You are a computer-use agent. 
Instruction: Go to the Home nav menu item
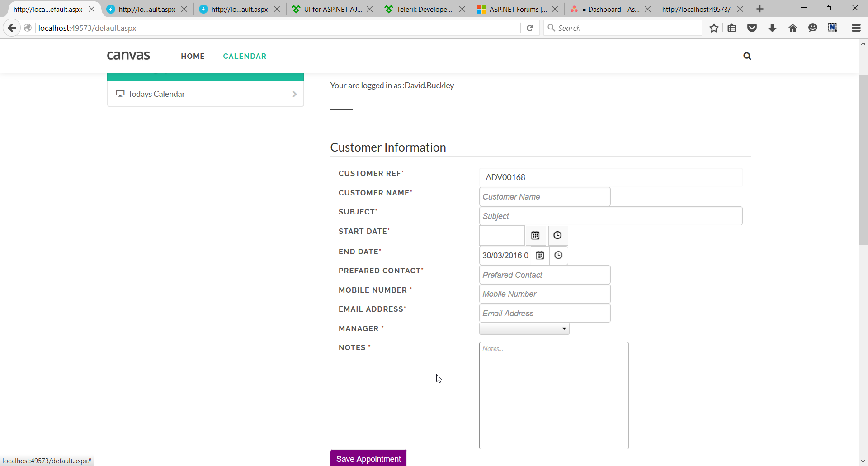[x=193, y=56]
